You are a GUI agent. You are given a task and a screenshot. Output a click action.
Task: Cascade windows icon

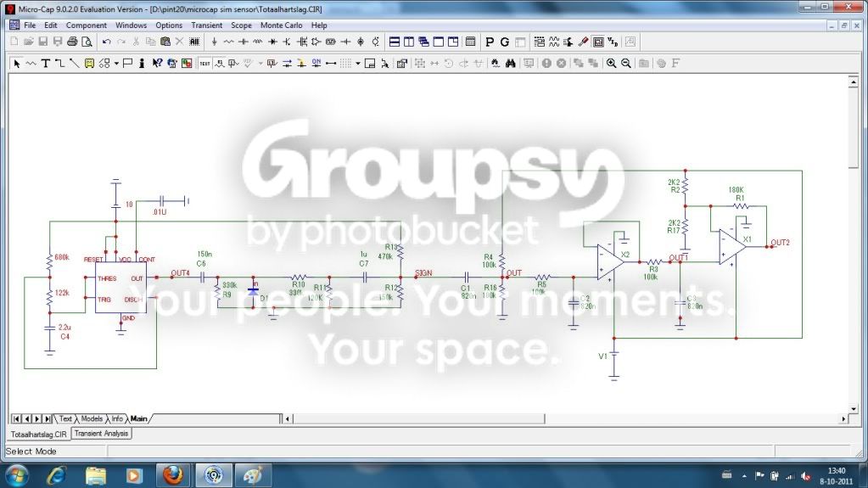coord(423,42)
